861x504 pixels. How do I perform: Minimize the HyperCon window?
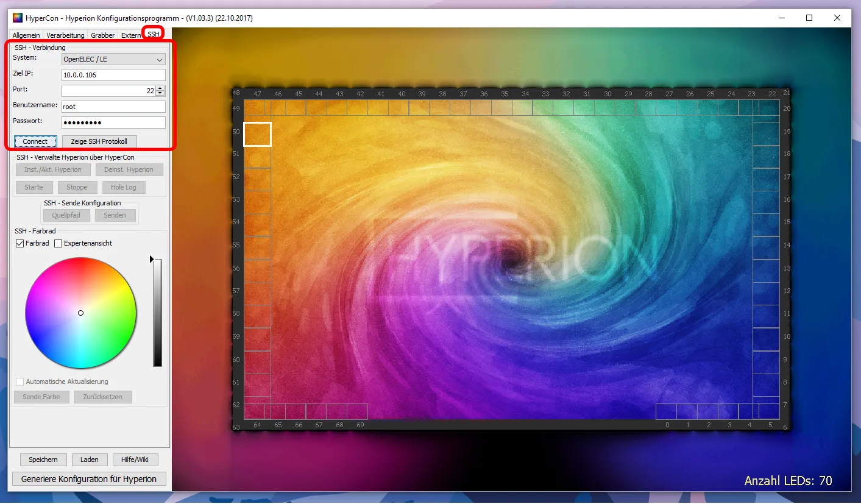781,18
